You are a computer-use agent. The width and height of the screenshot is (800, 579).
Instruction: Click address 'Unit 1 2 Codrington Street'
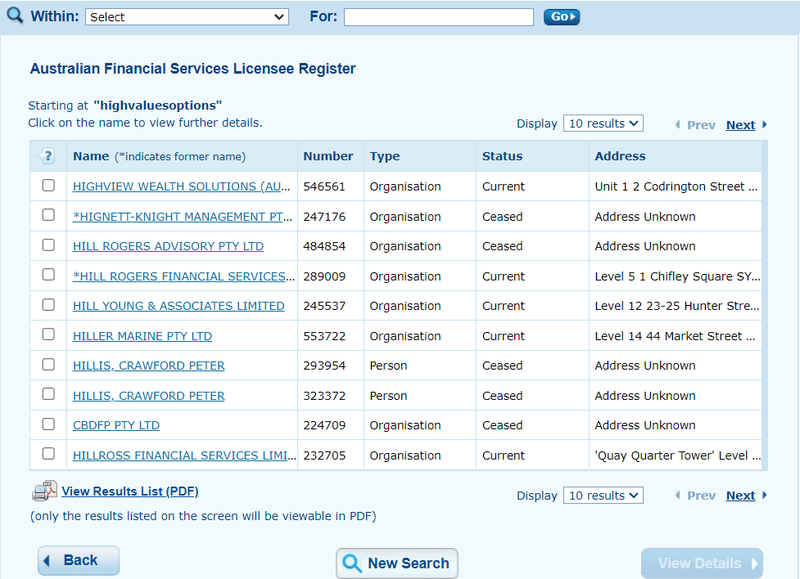coord(676,187)
